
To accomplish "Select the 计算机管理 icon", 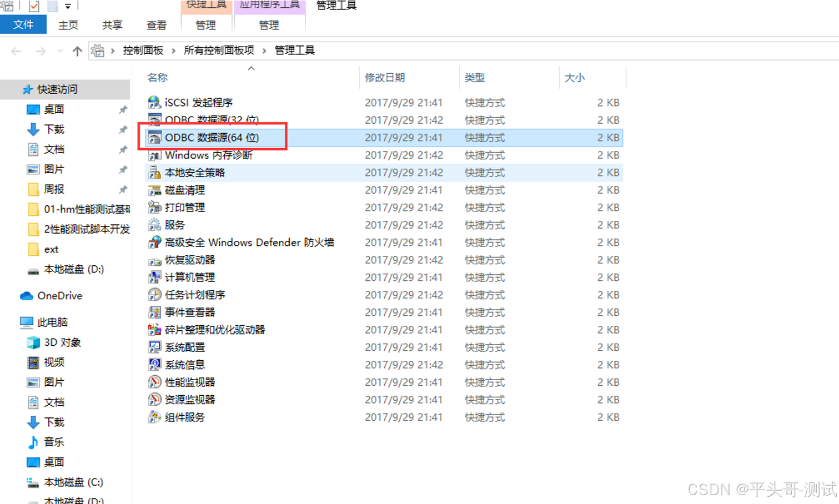I will tap(154, 277).
